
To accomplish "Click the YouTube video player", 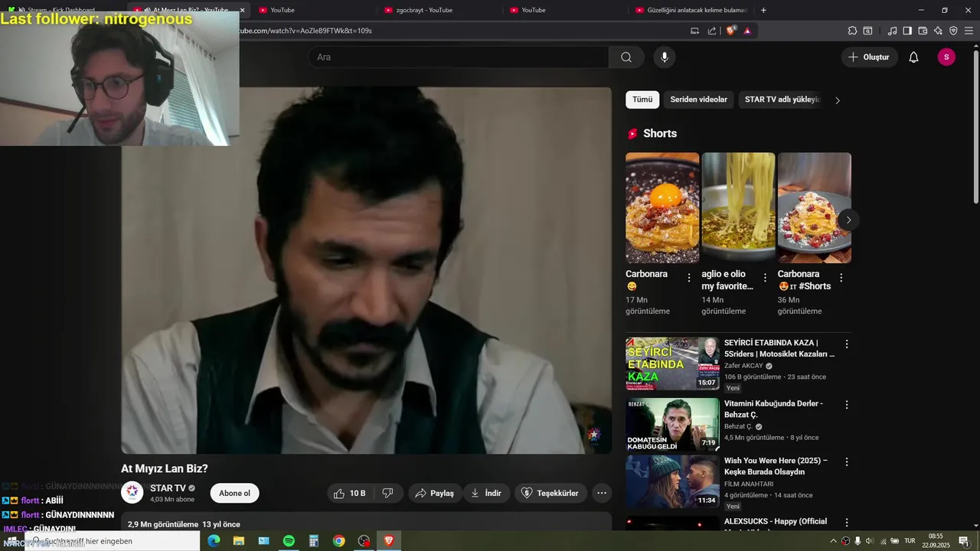I will [366, 270].
